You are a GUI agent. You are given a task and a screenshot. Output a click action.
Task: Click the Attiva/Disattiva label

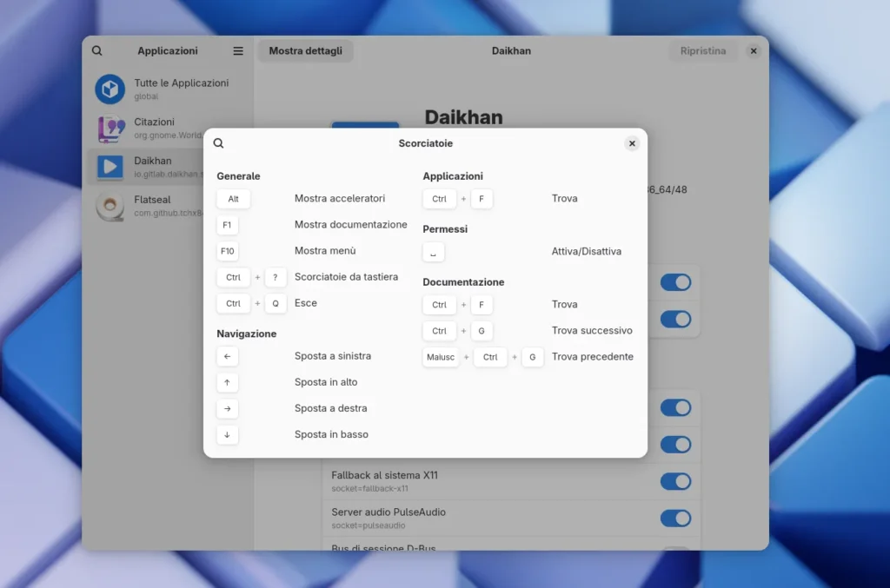click(x=587, y=251)
